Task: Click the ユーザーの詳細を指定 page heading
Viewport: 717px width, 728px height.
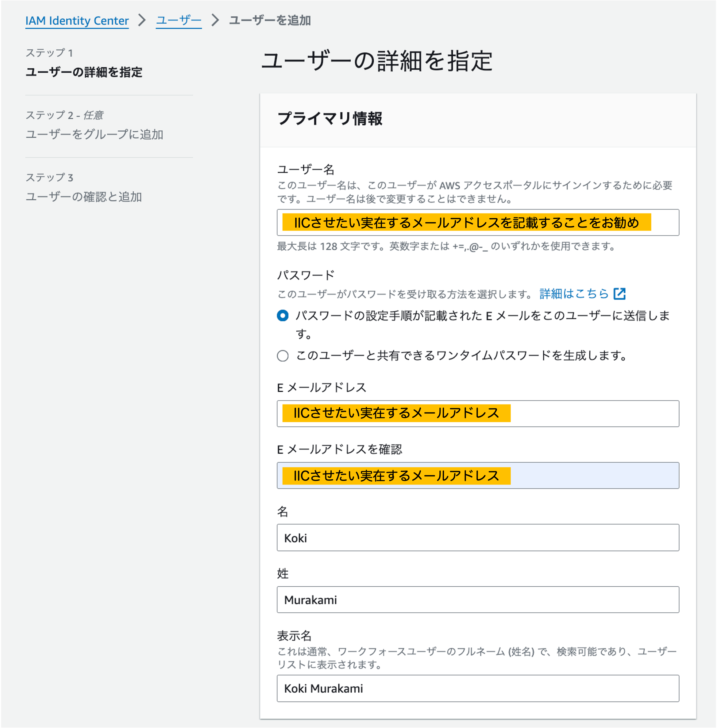Action: (x=376, y=61)
